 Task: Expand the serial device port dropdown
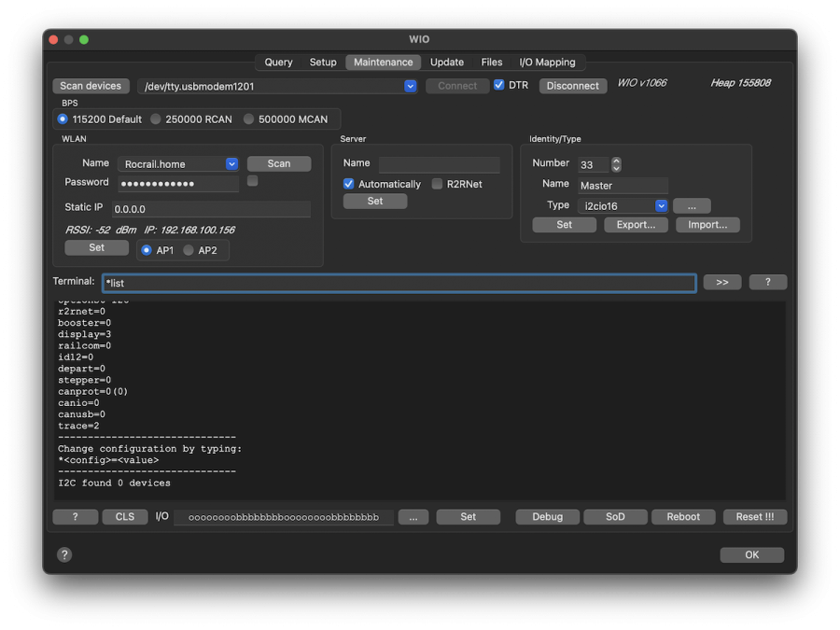tap(410, 86)
